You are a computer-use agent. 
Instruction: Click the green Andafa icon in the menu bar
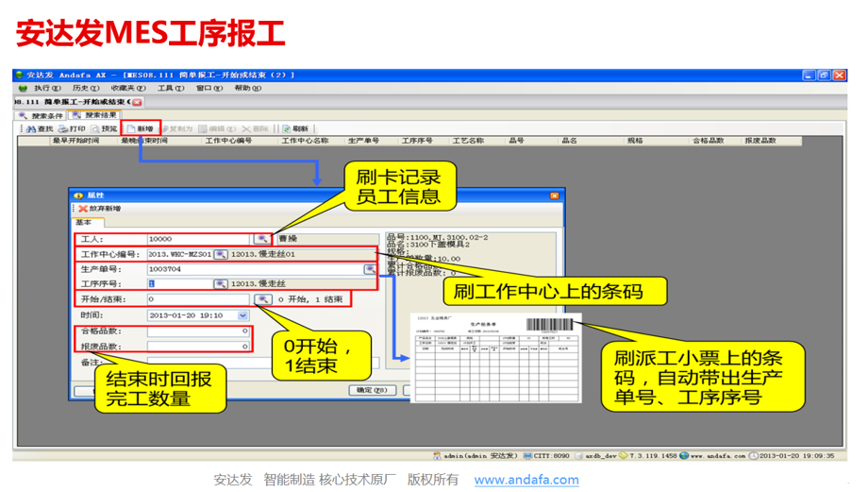coord(23,88)
